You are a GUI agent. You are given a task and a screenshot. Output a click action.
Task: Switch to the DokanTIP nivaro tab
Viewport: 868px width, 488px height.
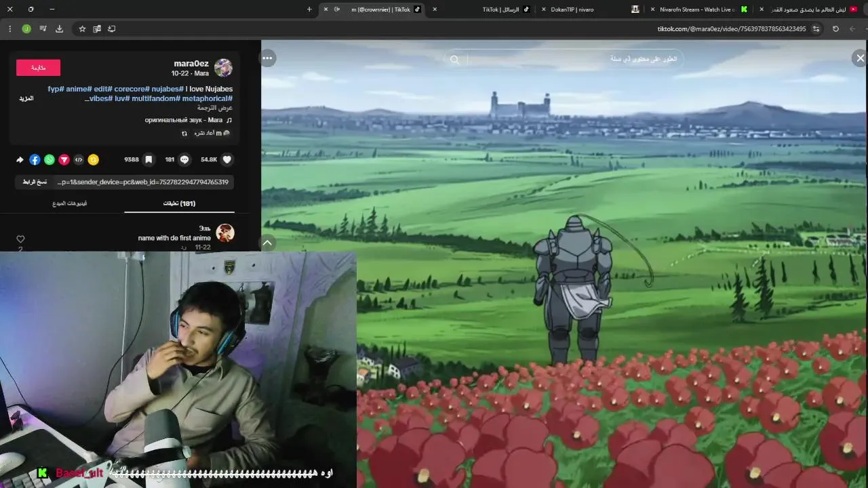pyautogui.click(x=590, y=9)
